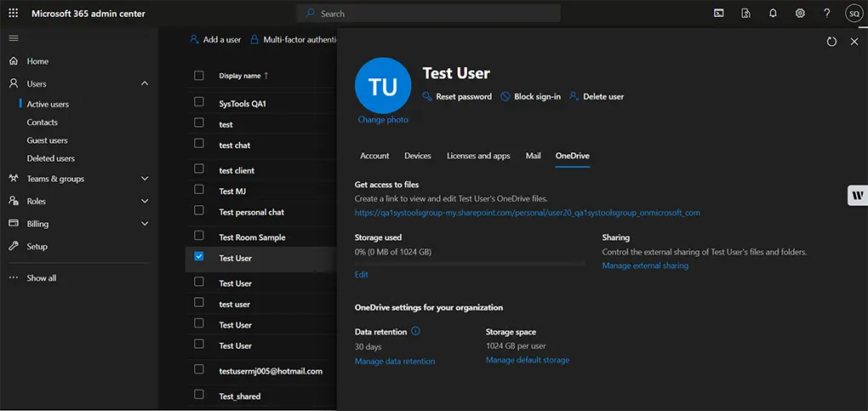Click Change photo link
Image resolution: width=868 pixels, height=411 pixels.
383,120
